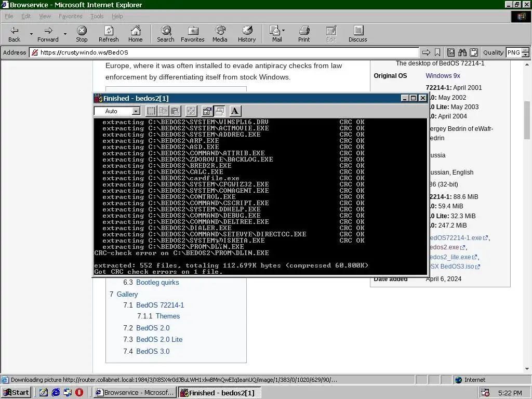The height and width of the screenshot is (399, 532).
Task: Open the Help menu
Action: tap(117, 16)
